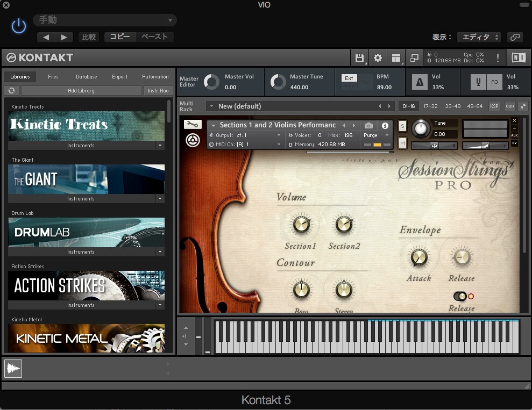Viewport: 532px width, 410px height.
Task: Open the Kontakt save menu icon
Action: (x=359, y=58)
